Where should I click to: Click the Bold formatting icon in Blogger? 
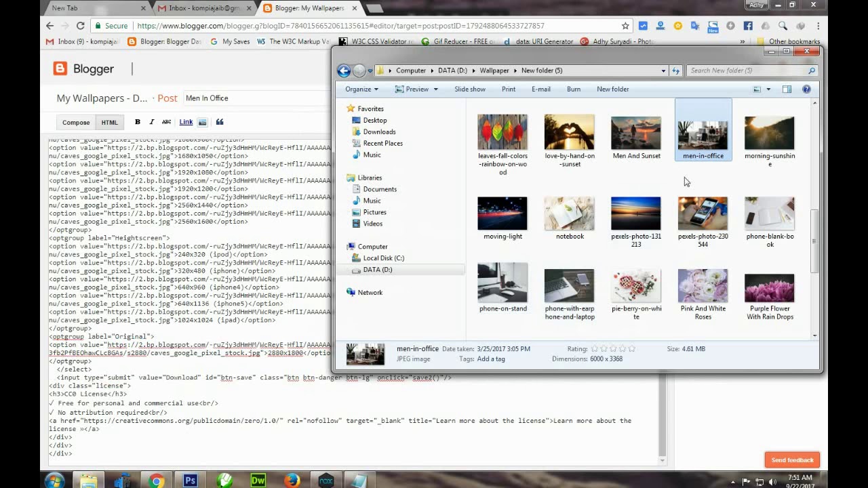coord(137,122)
